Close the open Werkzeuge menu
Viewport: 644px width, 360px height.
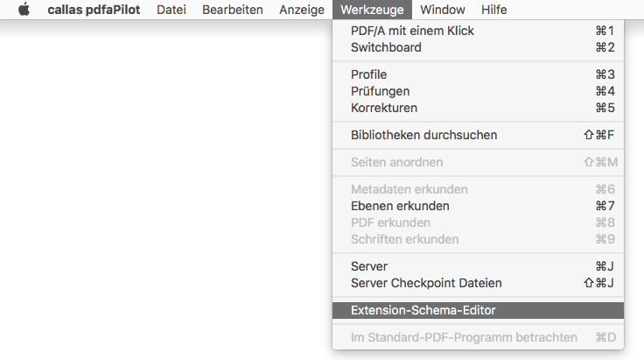click(x=372, y=10)
